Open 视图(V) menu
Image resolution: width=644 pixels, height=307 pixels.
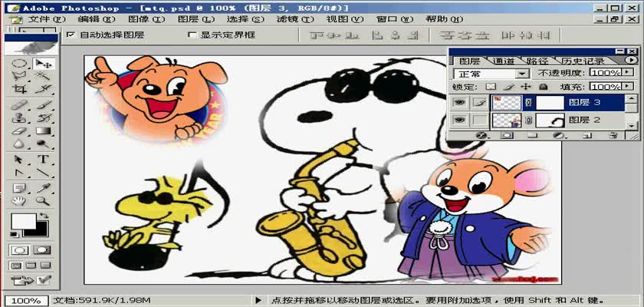[345, 19]
